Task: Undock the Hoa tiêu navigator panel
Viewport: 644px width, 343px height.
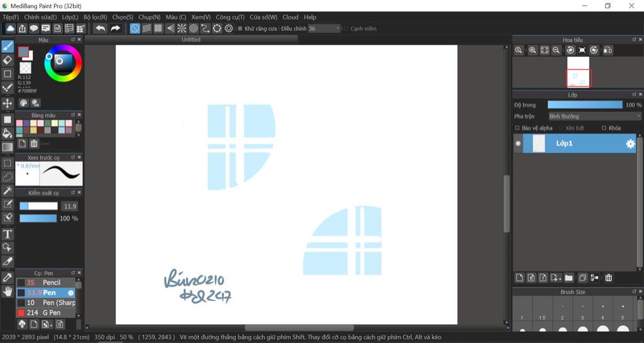Action: 634,40
